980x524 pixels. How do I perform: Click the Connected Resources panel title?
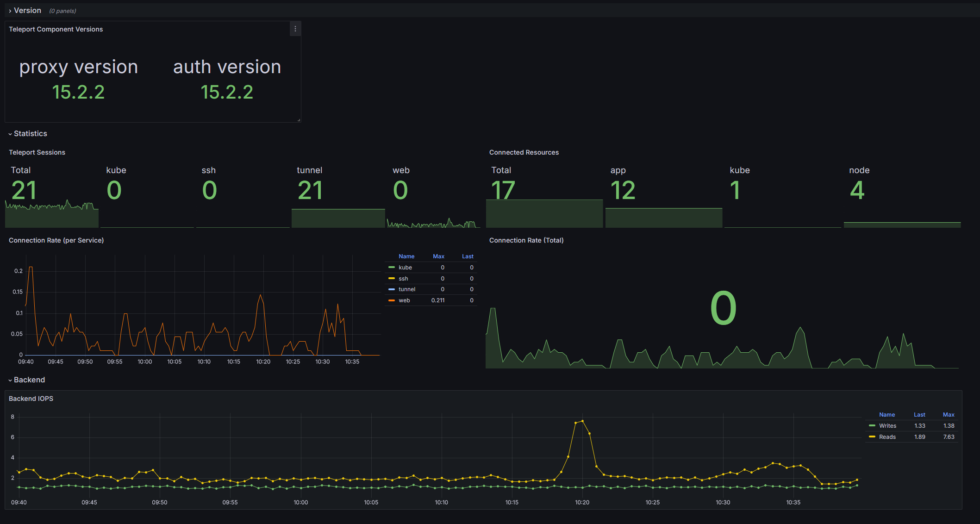(524, 152)
